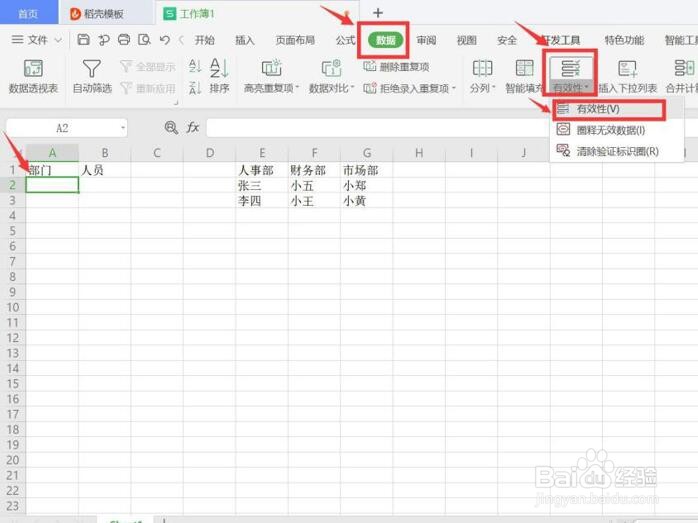Screen dimensions: 698x523
Task: Sort descending with the Z-A icon
Action: tap(195, 88)
